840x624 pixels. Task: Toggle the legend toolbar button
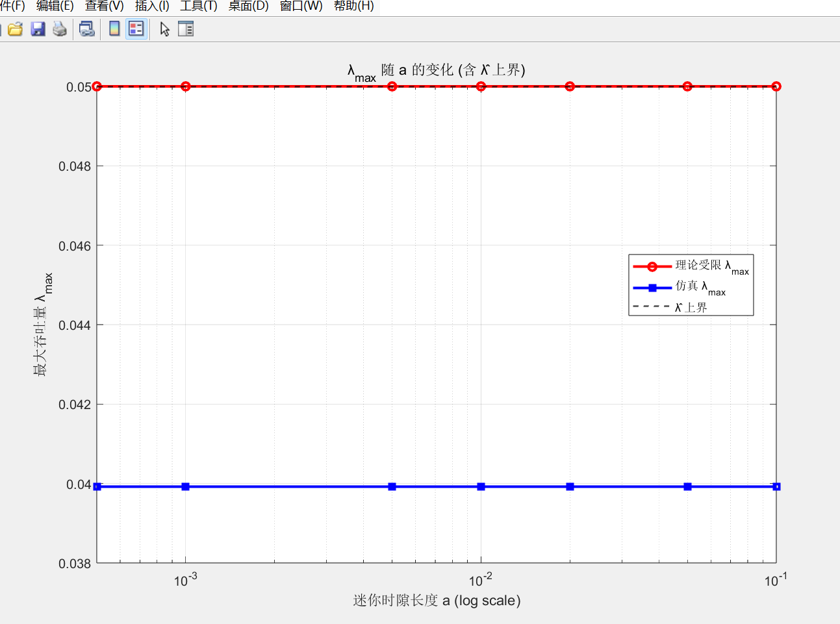tap(136, 29)
